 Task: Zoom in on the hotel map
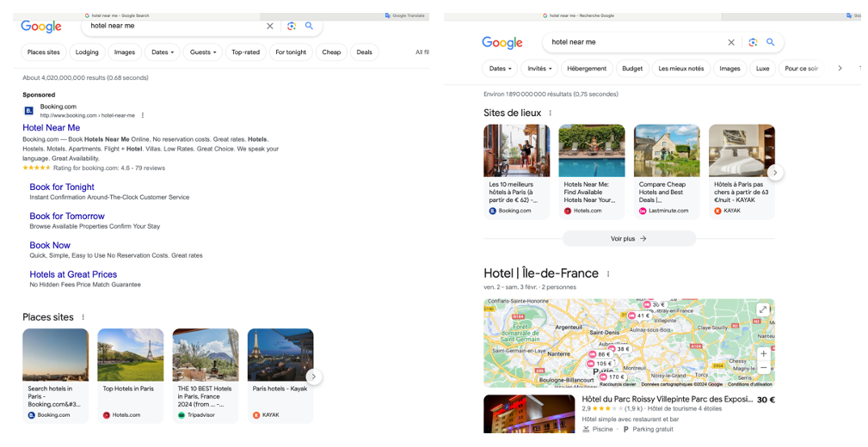coord(763,353)
